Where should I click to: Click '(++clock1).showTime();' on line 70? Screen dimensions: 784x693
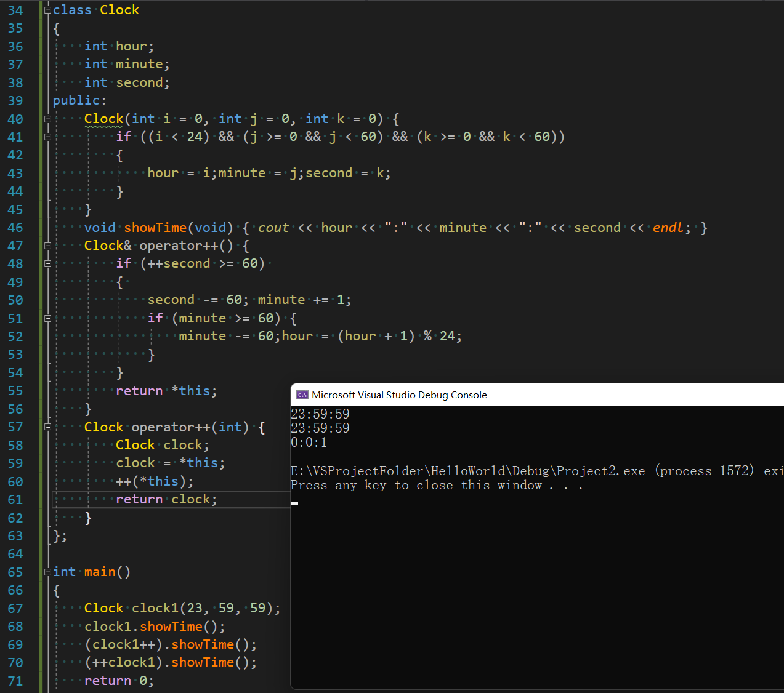coord(171,662)
